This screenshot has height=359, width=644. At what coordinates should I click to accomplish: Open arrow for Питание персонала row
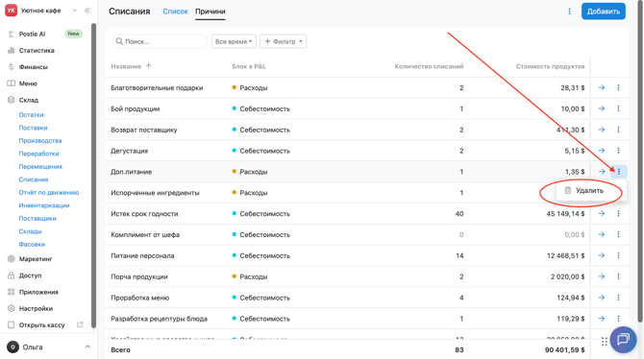[x=602, y=255]
